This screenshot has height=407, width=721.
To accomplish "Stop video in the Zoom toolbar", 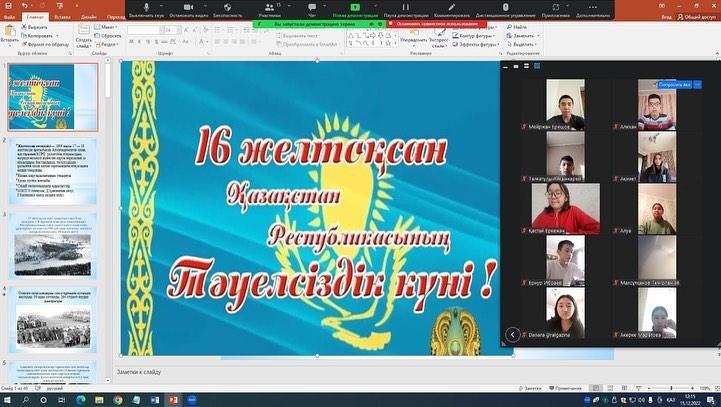I will coord(188,10).
